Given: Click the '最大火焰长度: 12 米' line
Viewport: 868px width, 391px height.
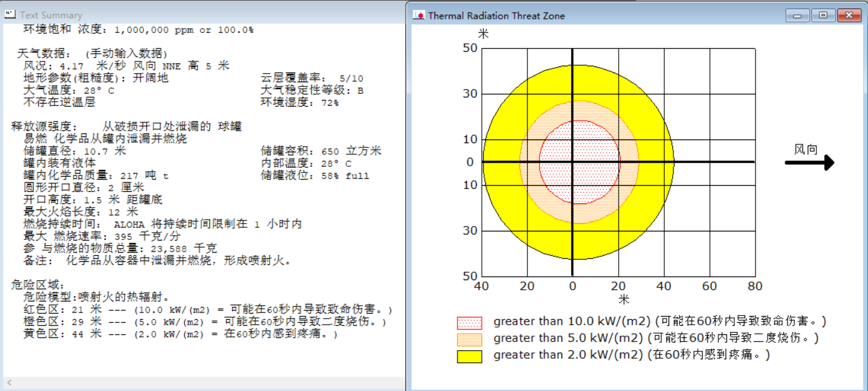Looking at the screenshot, I should [x=81, y=212].
